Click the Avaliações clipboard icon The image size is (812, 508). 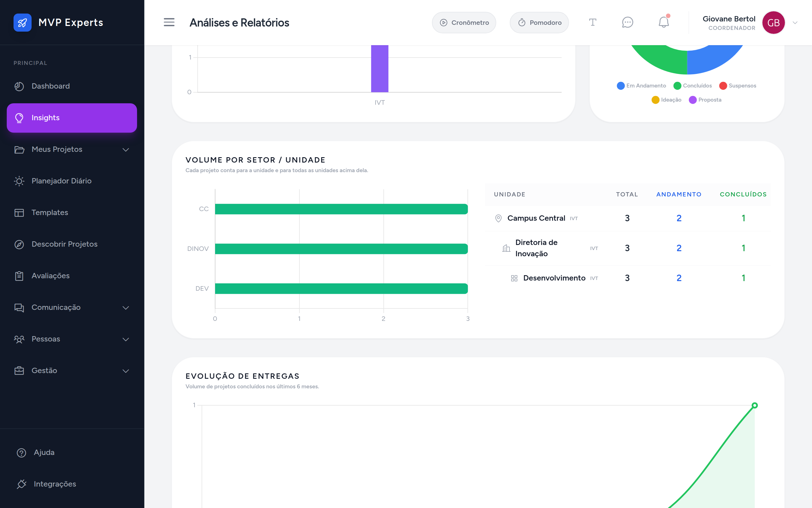(19, 276)
